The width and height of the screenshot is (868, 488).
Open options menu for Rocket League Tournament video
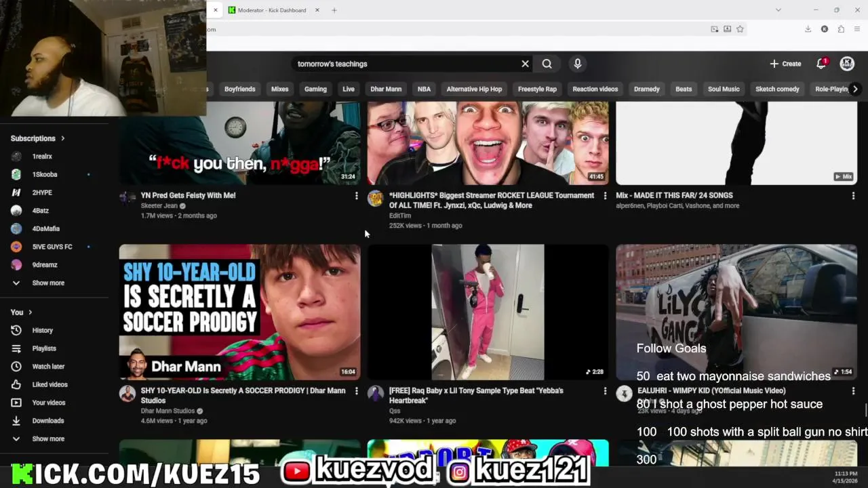(x=605, y=196)
